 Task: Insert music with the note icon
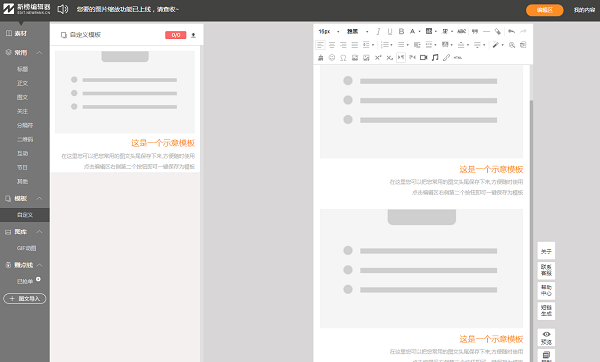pos(435,57)
